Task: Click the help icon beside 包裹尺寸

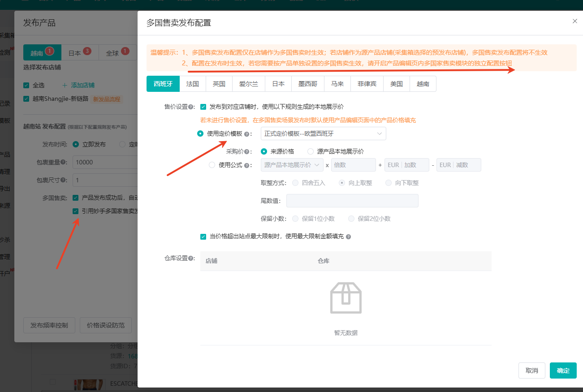Action: coord(63,180)
